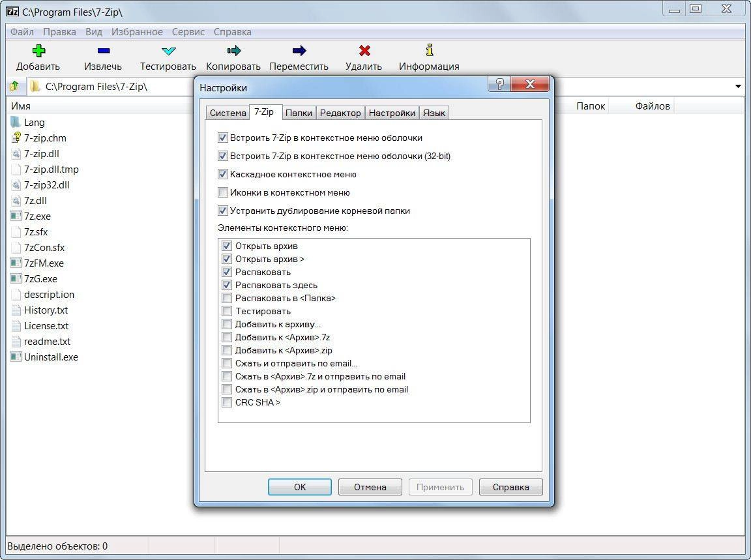Enable 'Иконки в контекстном меню' checkbox
This screenshot has width=751, height=560.
[222, 192]
